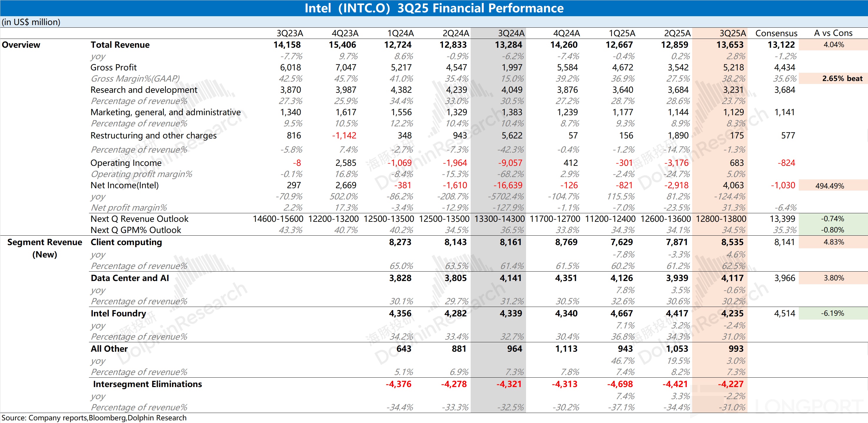Click the 2.65% beat cell
Image resolution: width=868 pixels, height=423 pixels.
tap(842, 79)
